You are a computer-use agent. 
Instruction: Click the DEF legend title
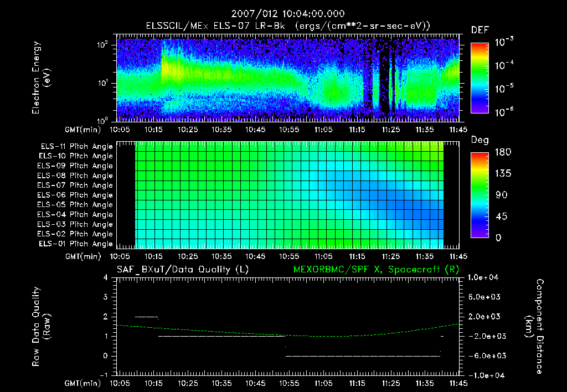[480, 30]
